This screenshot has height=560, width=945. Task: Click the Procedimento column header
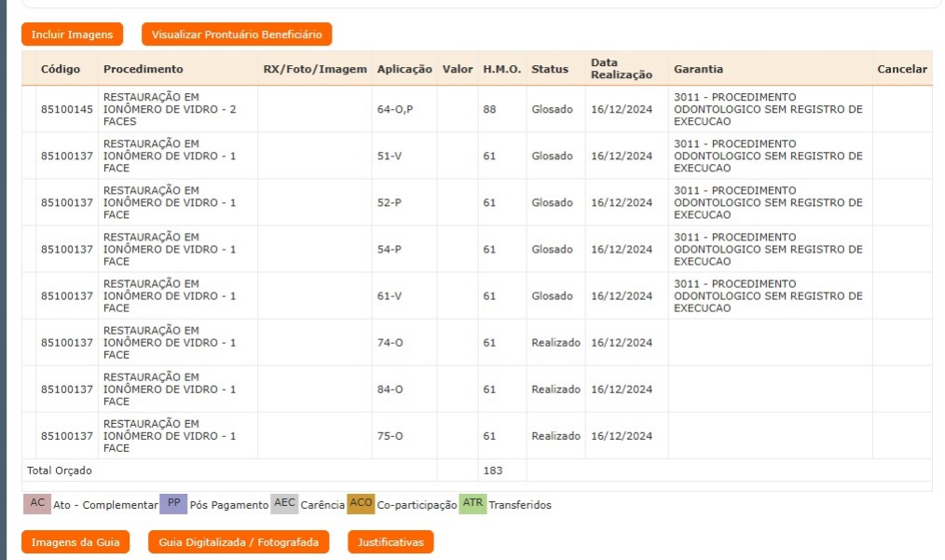point(143,69)
